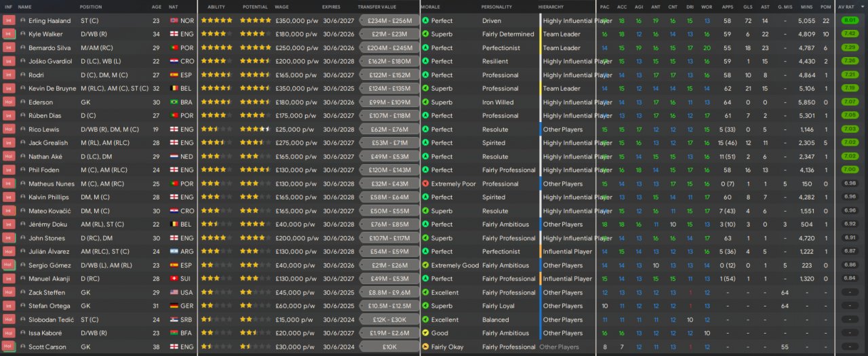Image resolution: width=868 pixels, height=356 pixels.
Task: Click the player profile icon beside Rodri
Action: click(23, 75)
